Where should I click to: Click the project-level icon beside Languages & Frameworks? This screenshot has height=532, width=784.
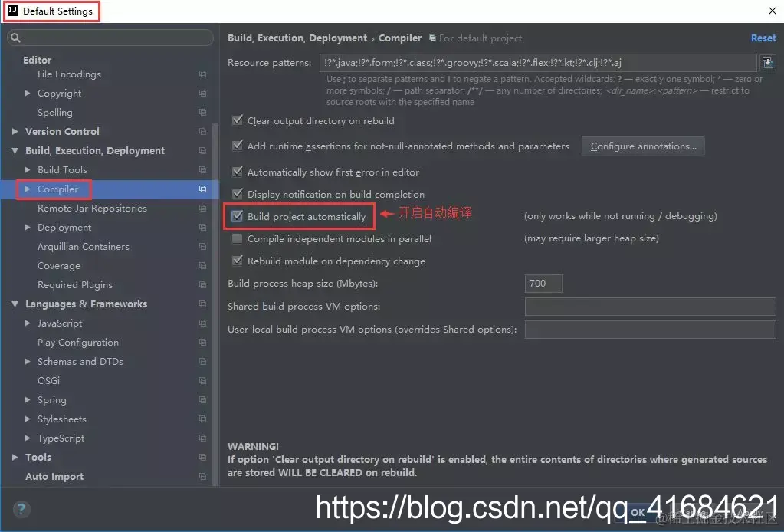(202, 304)
